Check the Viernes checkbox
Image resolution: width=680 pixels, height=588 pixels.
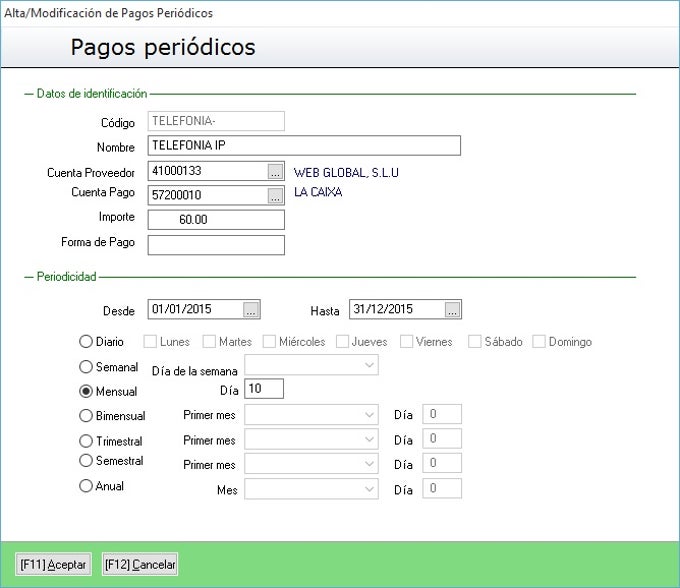click(x=406, y=342)
